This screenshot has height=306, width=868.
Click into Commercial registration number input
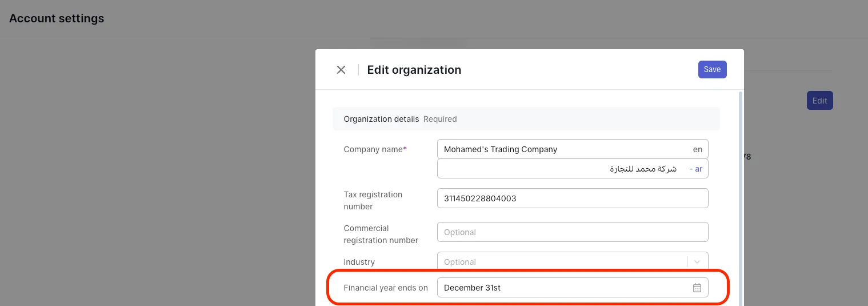[x=572, y=232]
